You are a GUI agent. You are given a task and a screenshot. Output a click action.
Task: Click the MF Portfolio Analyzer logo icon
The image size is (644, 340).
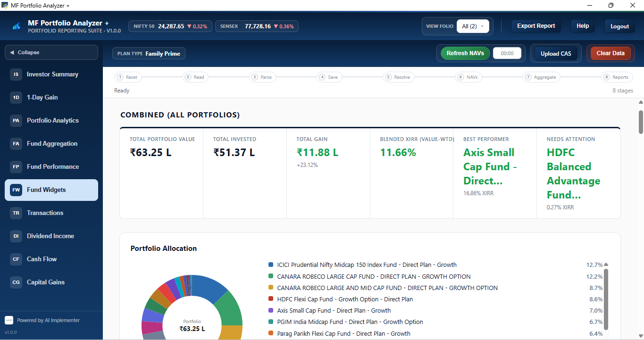17,26
